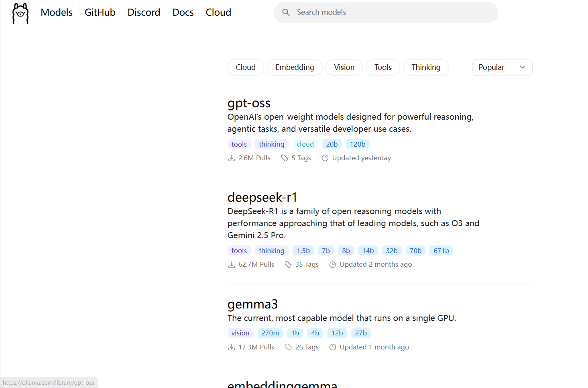Screen dimensions: 588x388
Task: Click the thinking tag under deepseek-r1
Action: [271, 251]
